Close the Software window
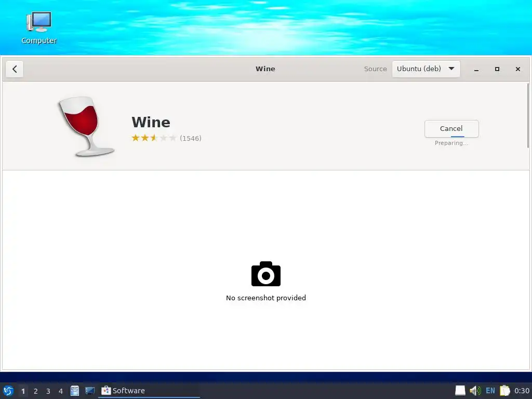Viewport: 532px width, 399px height. pyautogui.click(x=518, y=69)
